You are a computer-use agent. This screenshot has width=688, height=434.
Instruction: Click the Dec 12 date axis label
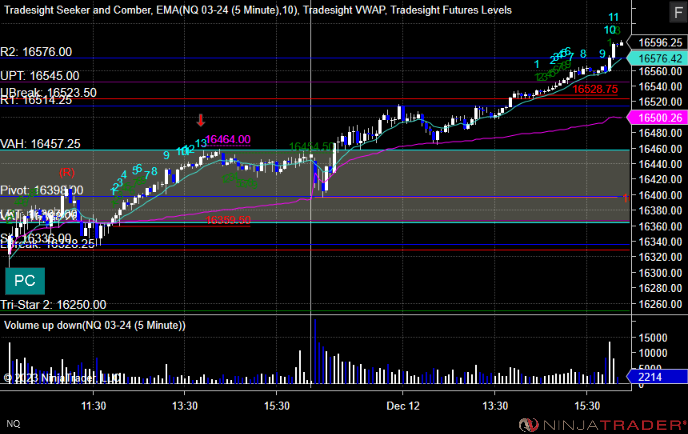(x=403, y=406)
